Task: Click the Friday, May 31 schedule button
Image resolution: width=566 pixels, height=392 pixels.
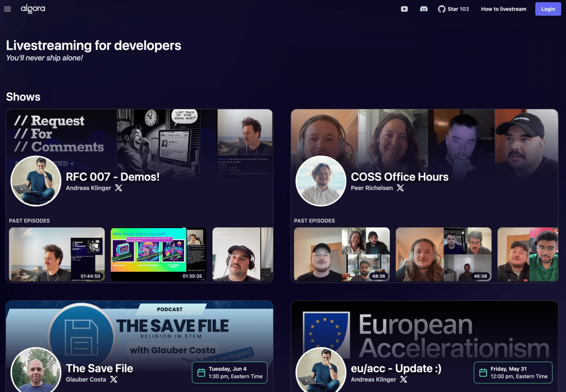Action: [x=513, y=373]
